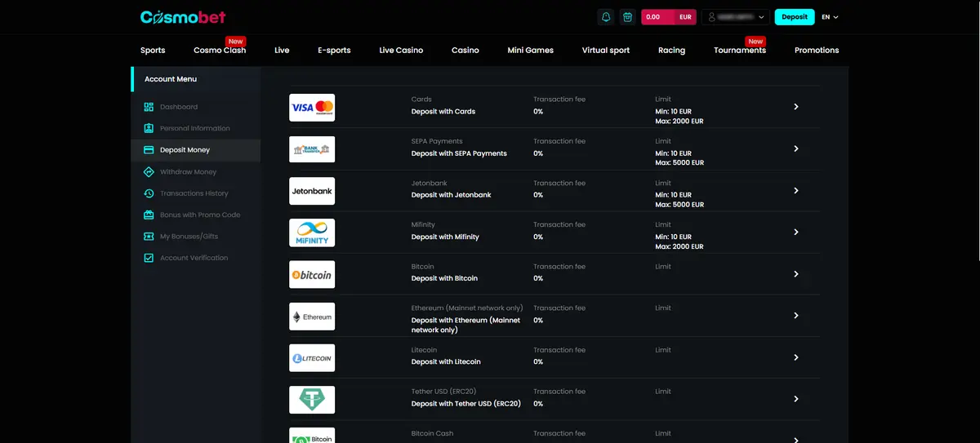Click the Personal Information sidebar icon
This screenshot has height=443, width=980.
pyautogui.click(x=149, y=128)
